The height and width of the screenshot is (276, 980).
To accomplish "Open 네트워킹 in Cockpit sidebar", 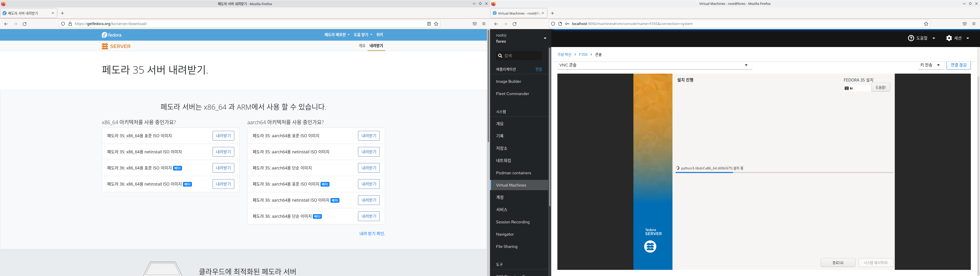I will (x=519, y=160).
